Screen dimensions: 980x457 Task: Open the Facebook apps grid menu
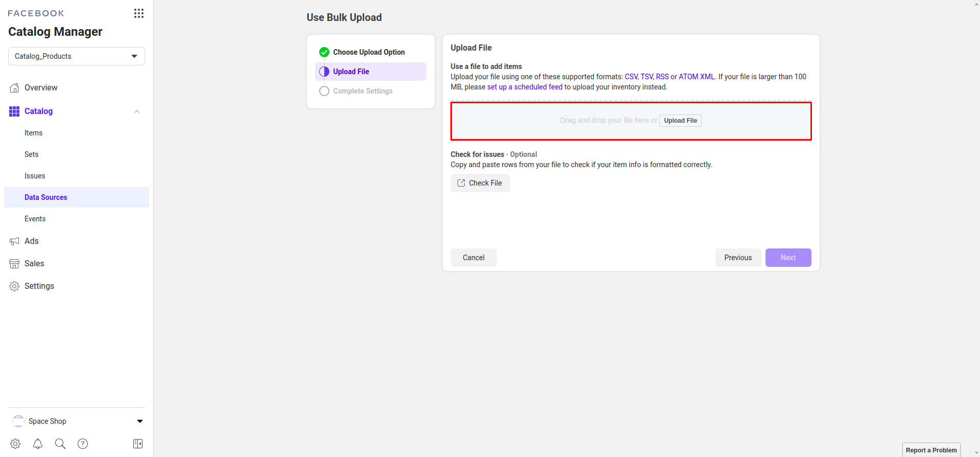coord(138,13)
